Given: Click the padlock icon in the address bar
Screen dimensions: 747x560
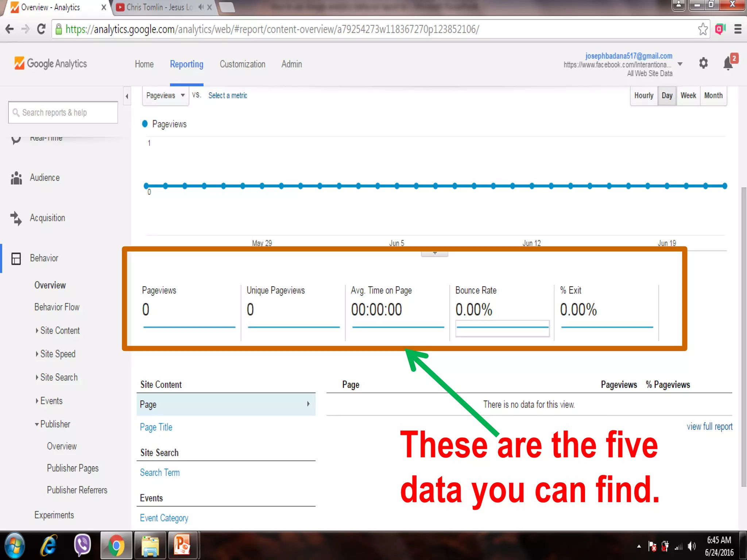Looking at the screenshot, I should tap(59, 29).
